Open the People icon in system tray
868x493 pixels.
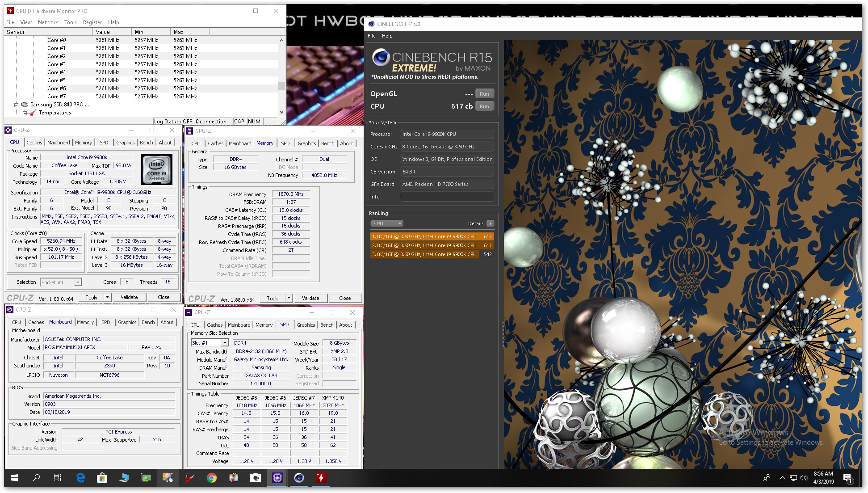point(767,478)
